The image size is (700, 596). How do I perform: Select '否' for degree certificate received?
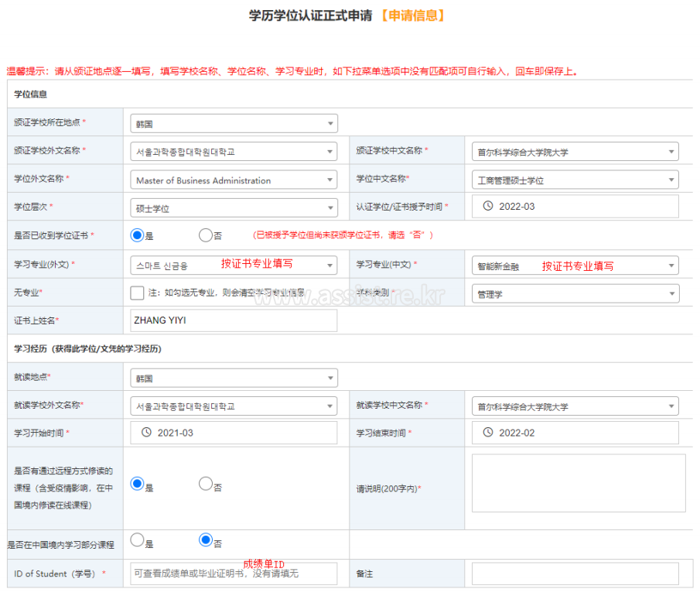click(205, 235)
